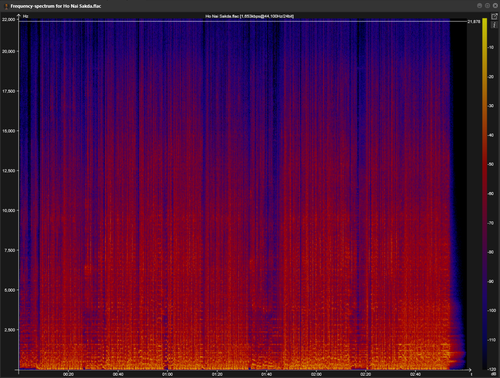Click the -10 dB scale label

click(x=491, y=48)
